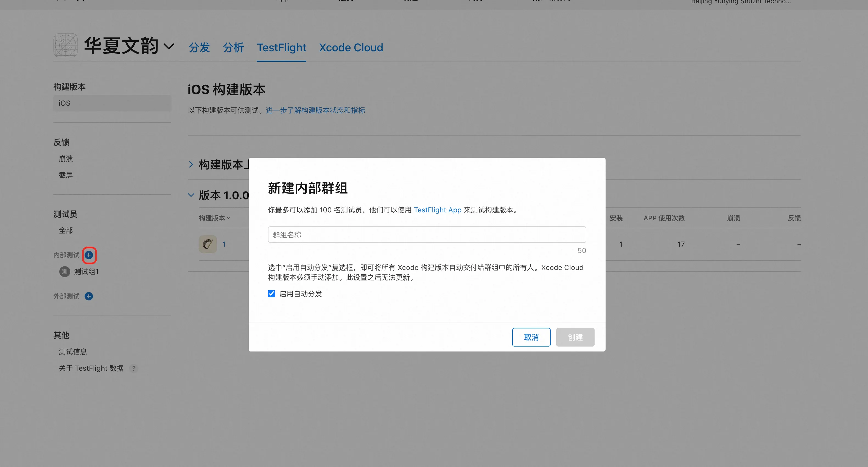The image size is (868, 467).
Task: Open 测试信息 under 其他
Action: point(73,351)
